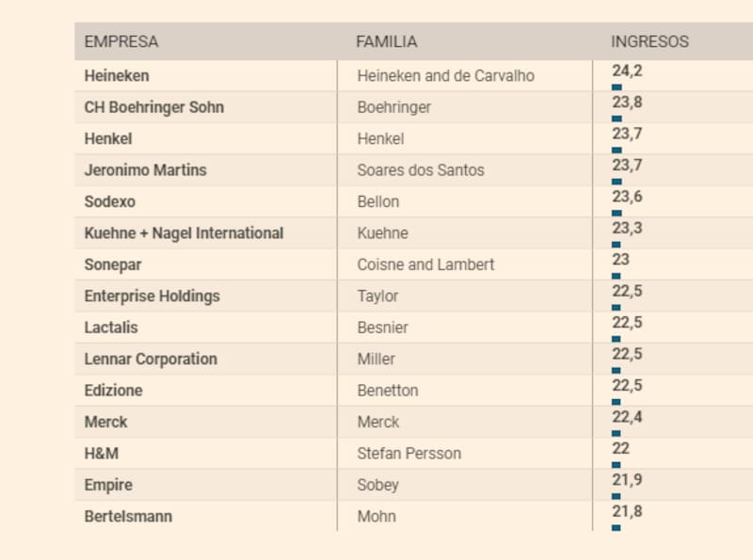This screenshot has height=560, width=753.
Task: Select the Bertelsmann company name
Action: pyautogui.click(x=128, y=517)
